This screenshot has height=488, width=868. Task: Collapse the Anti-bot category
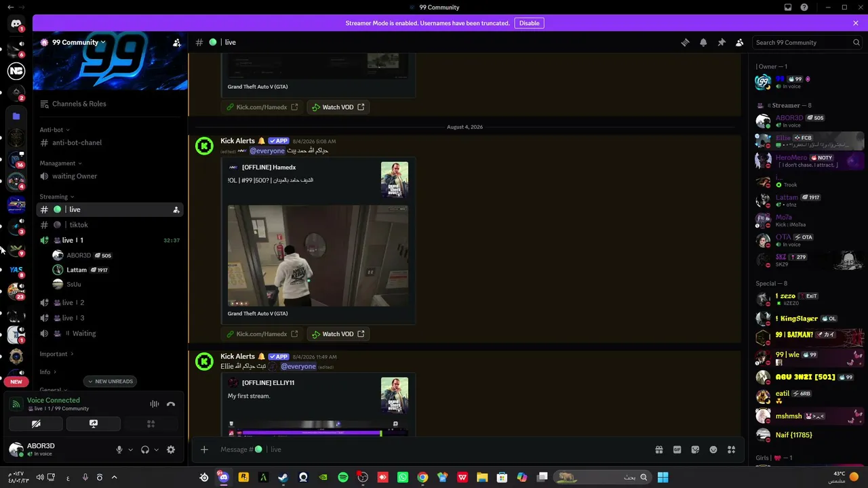pos(54,129)
